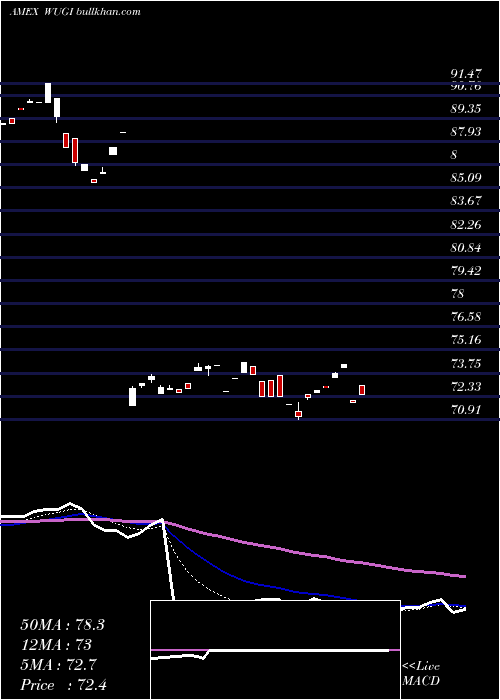Screen dimensions: 500x700
Task: Click the tall white candlestick reaching 91.47
Action: tap(48, 93)
